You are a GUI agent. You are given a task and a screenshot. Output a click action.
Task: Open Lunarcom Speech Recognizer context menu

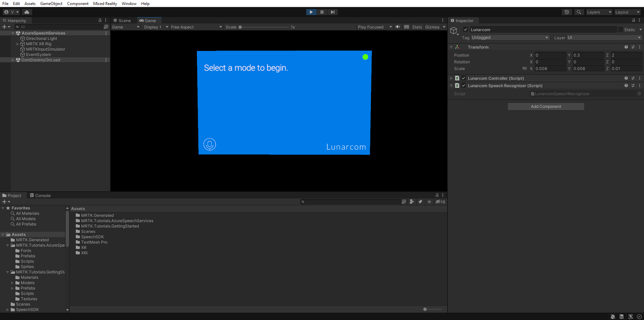[x=640, y=85]
